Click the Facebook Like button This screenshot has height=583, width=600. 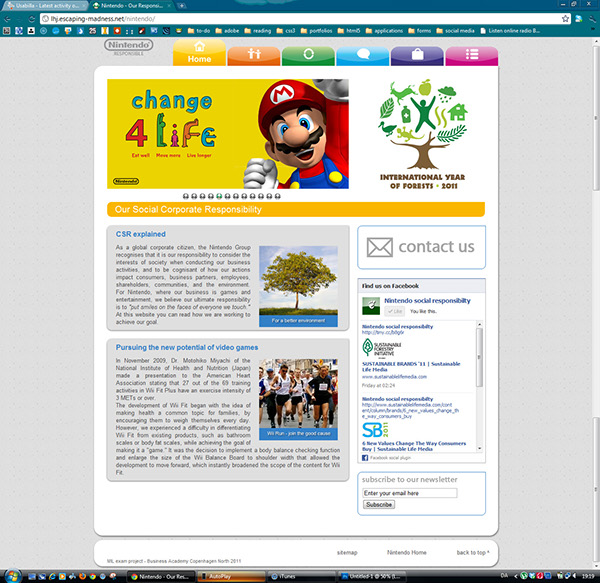click(395, 311)
